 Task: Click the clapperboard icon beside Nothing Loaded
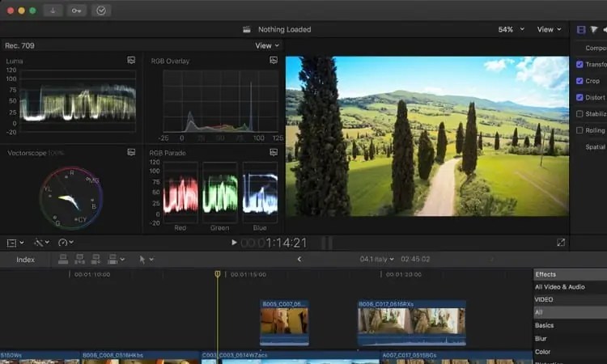tap(247, 29)
